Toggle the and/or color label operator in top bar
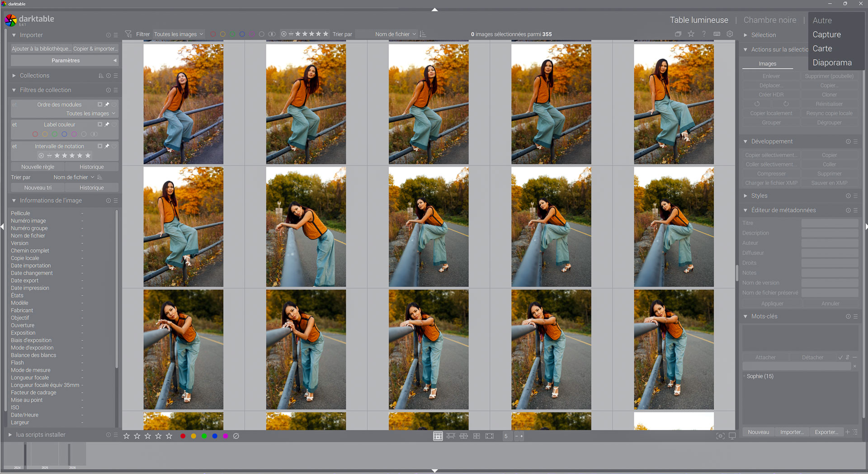This screenshot has height=474, width=868. pyautogui.click(x=272, y=34)
